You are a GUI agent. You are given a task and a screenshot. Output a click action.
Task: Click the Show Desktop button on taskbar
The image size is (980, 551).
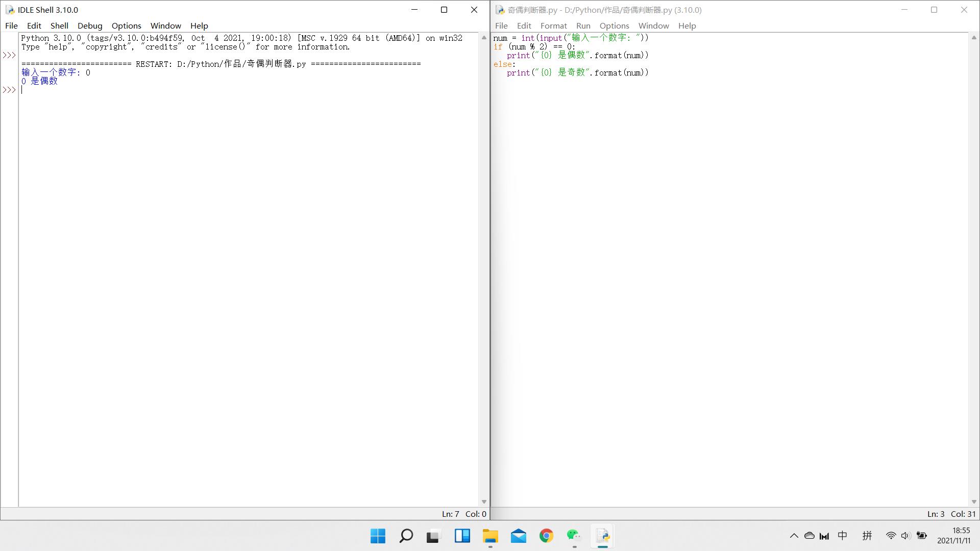click(x=978, y=537)
